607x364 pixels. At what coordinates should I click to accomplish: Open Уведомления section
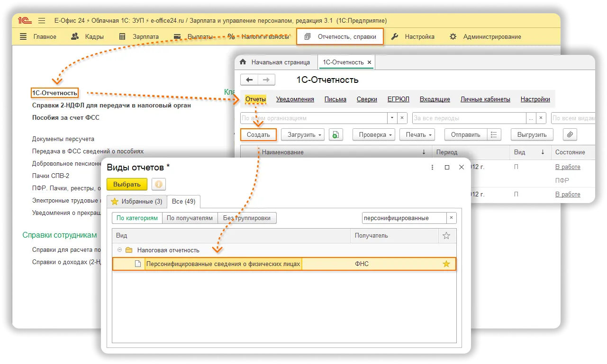click(295, 99)
